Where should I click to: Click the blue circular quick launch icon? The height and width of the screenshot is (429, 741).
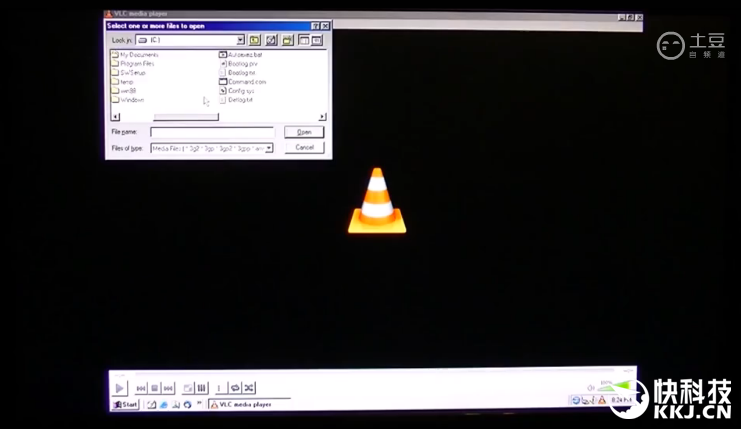187,405
